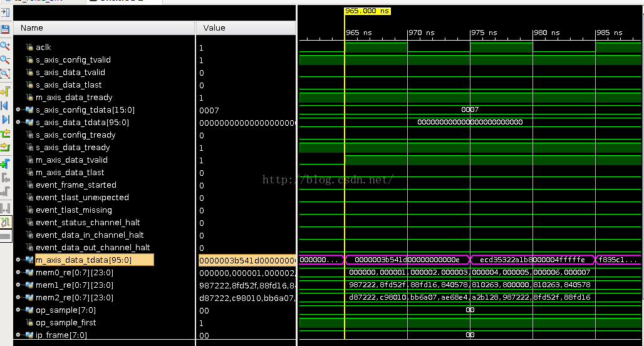Select the event_data_out_channel_halt signal
Viewport: 644px width, 346px height.
point(93,248)
